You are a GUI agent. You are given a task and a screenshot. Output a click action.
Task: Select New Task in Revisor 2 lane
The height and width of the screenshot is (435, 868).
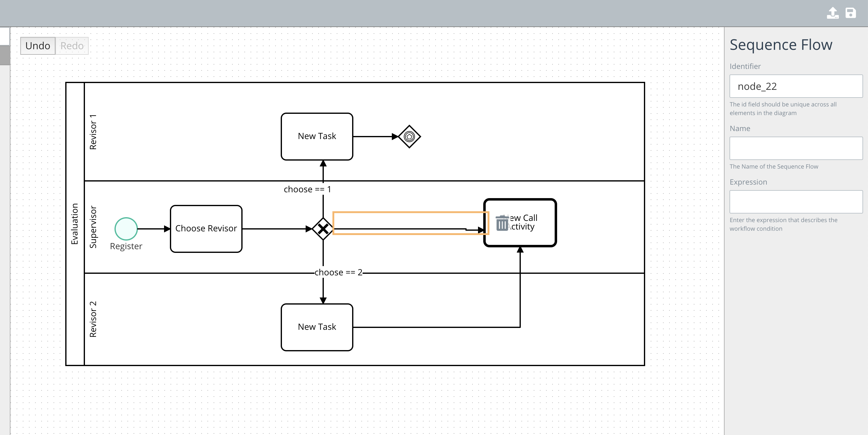point(317,327)
